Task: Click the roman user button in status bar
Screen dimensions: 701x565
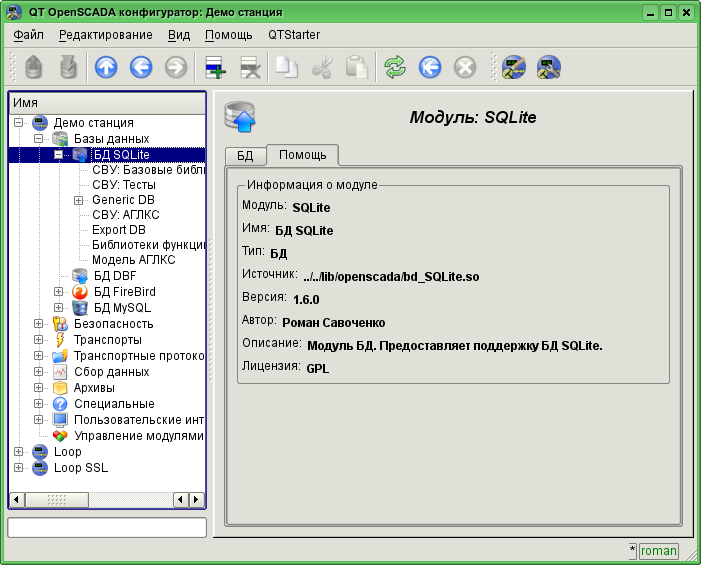Action: (659, 551)
